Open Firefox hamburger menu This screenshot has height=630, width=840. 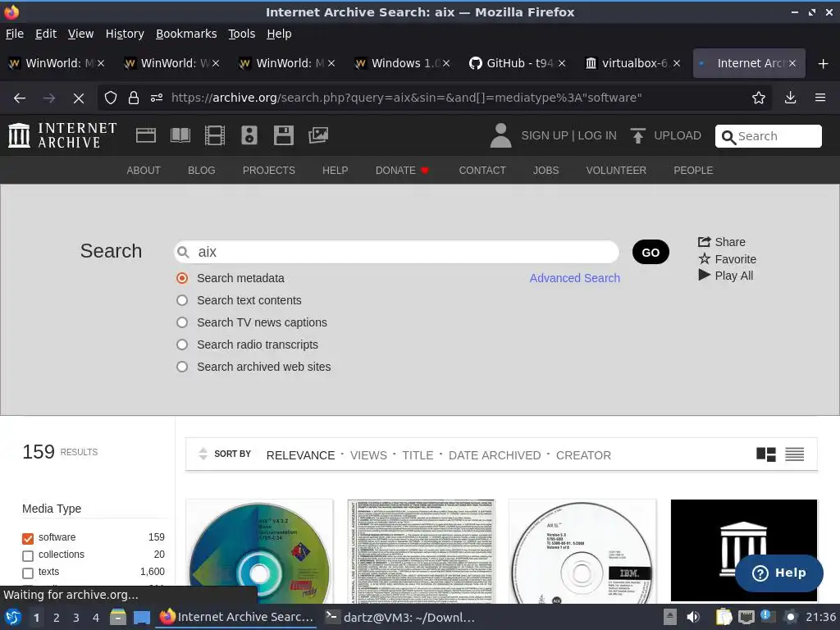coord(820,98)
